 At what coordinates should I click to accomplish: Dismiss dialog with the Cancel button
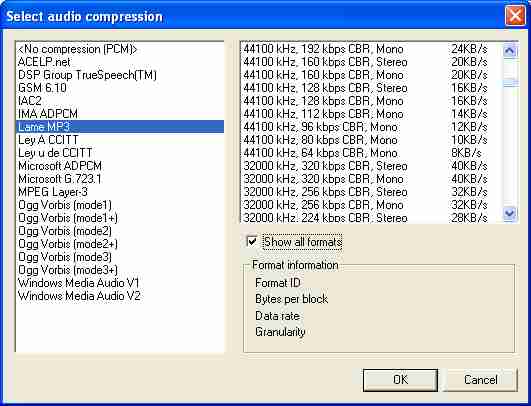pos(481,380)
